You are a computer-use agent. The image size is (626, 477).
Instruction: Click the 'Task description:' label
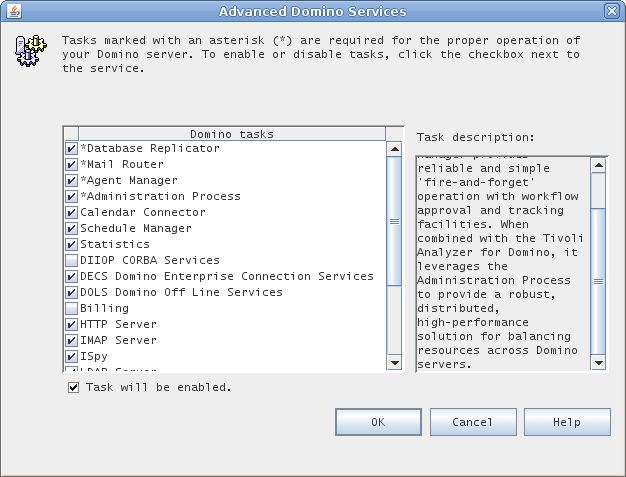click(475, 137)
